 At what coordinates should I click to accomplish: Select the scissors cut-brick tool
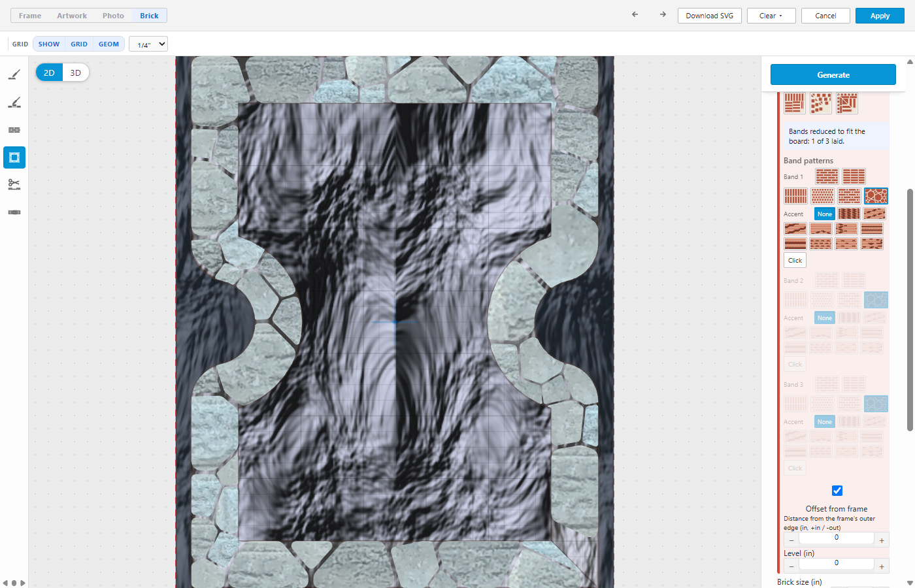coord(14,185)
